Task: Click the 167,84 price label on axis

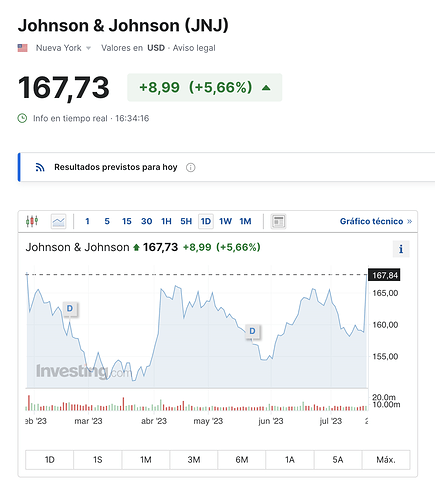Action: click(384, 275)
